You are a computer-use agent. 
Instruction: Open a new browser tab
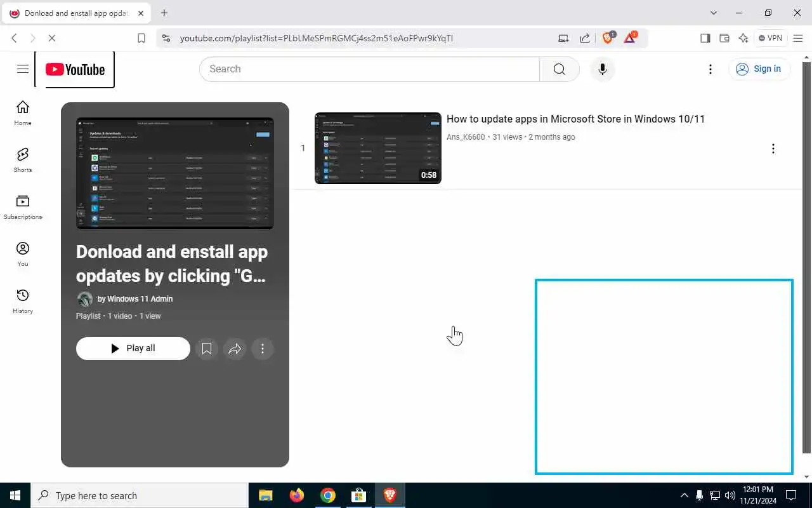click(164, 13)
